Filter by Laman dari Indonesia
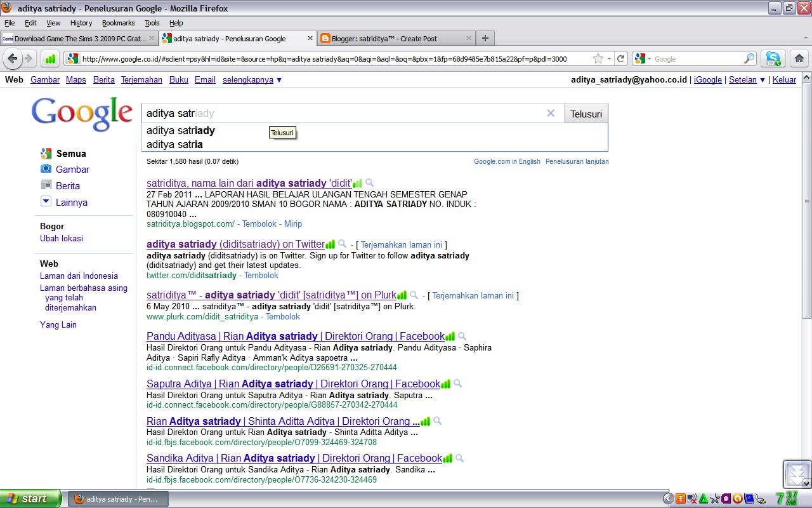 coord(79,276)
